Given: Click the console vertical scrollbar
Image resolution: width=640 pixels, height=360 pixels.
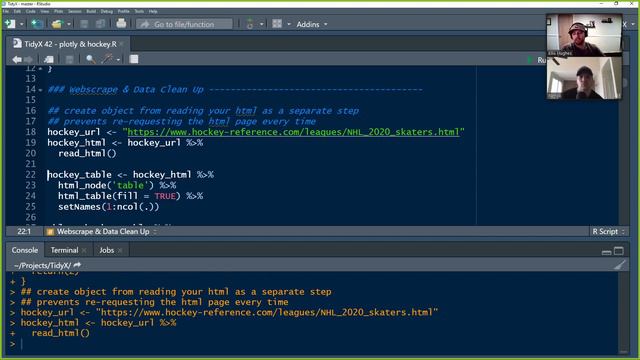Looking at the screenshot, I should [623, 313].
